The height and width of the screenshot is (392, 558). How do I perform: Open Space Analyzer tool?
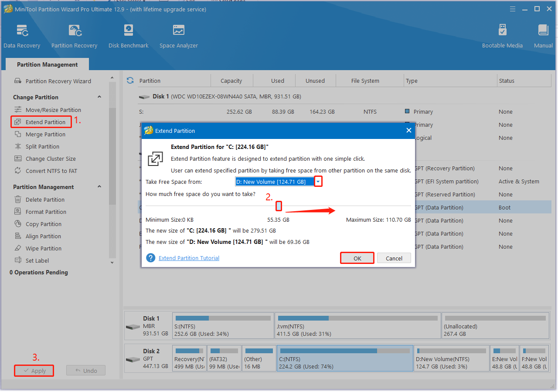[x=178, y=37]
